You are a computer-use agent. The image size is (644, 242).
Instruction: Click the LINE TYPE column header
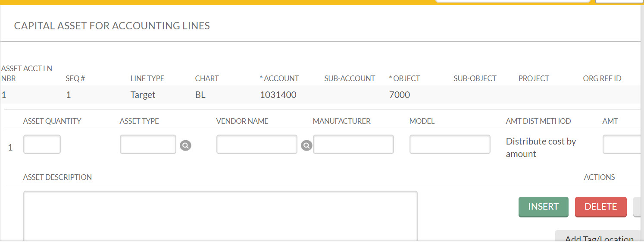pos(147,79)
